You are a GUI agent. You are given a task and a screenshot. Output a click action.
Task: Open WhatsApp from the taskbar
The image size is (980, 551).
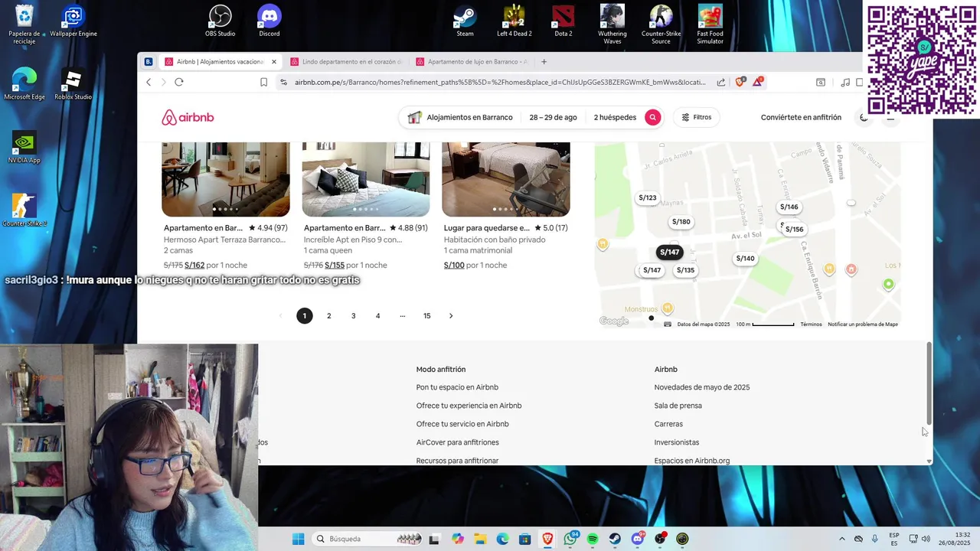point(570,539)
